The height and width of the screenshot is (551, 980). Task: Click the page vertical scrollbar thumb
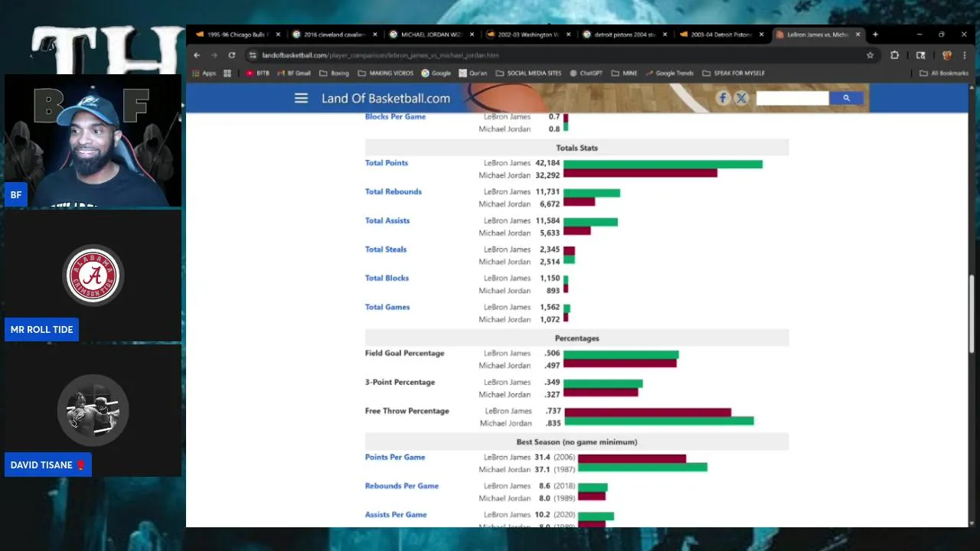tap(971, 312)
